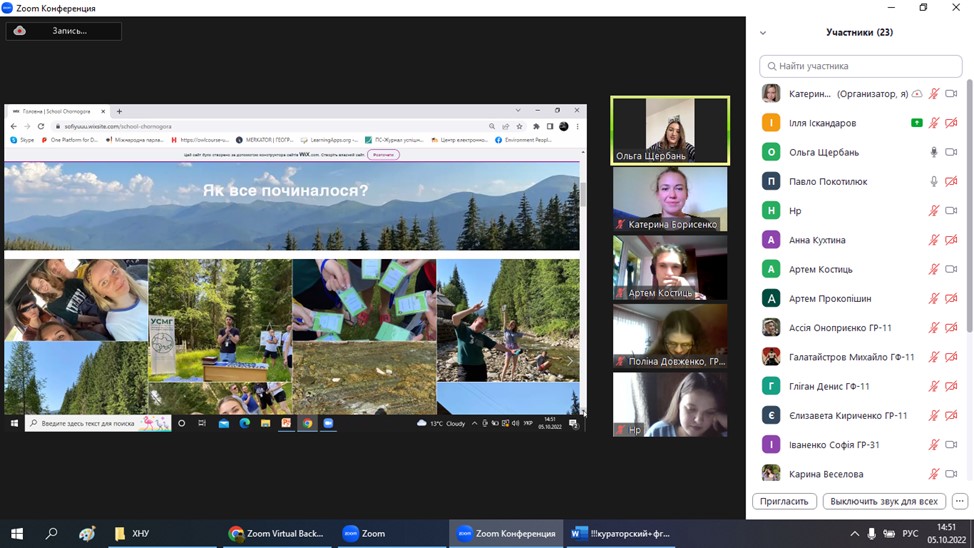Toggle Нр participant's video camera
This screenshot has width=974, height=548.
click(951, 211)
